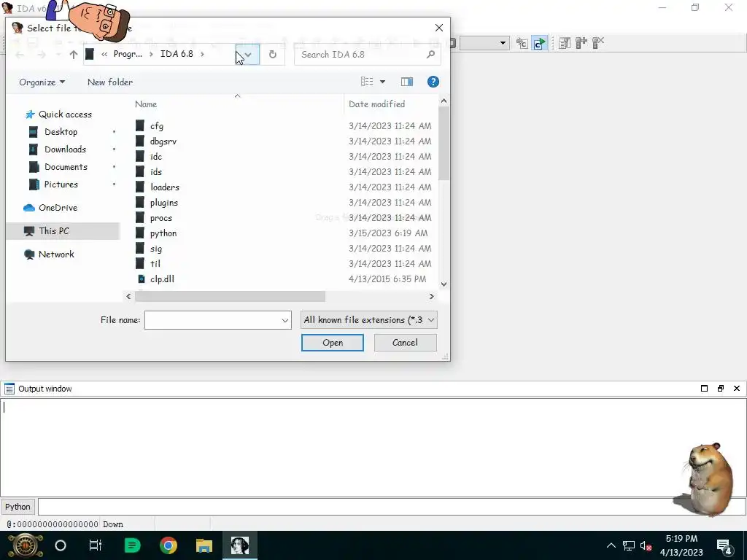
Task: Open the Organize menu
Action: tap(42, 82)
